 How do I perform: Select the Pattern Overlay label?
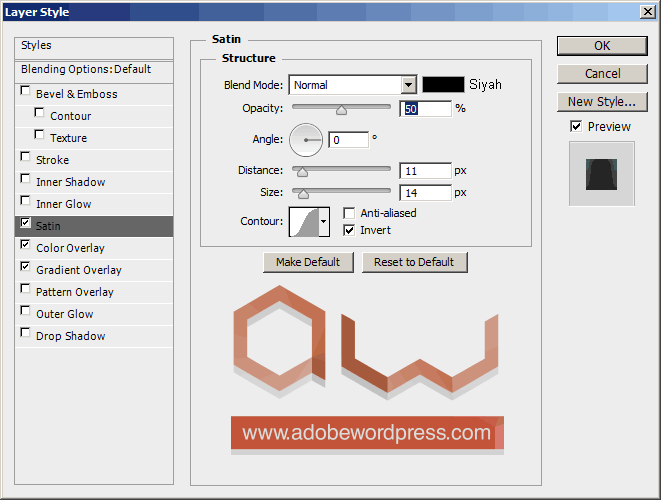pyautogui.click(x=75, y=292)
